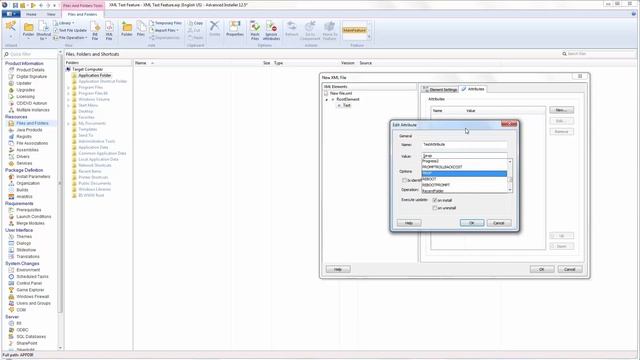Screen dimensions: 640x360
Task: Open the Registry page icon
Action: point(11,137)
